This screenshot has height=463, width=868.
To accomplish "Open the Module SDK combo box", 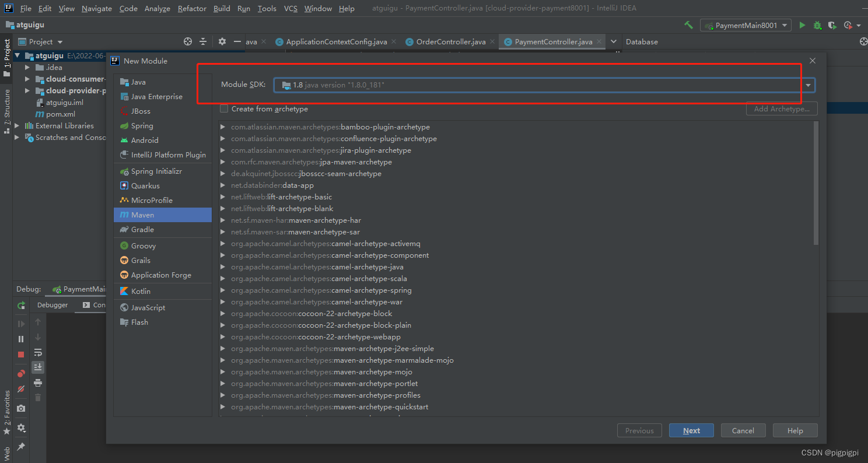I will point(544,85).
